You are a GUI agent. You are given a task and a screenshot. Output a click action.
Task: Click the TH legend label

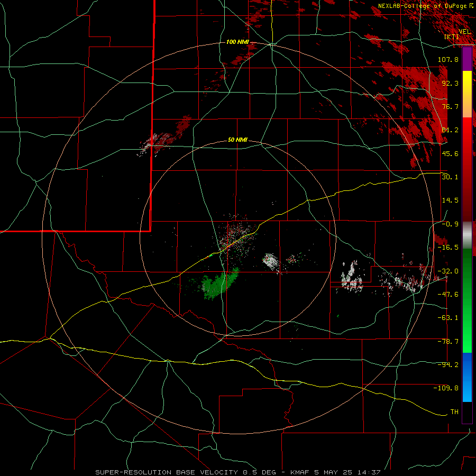pos(454,411)
